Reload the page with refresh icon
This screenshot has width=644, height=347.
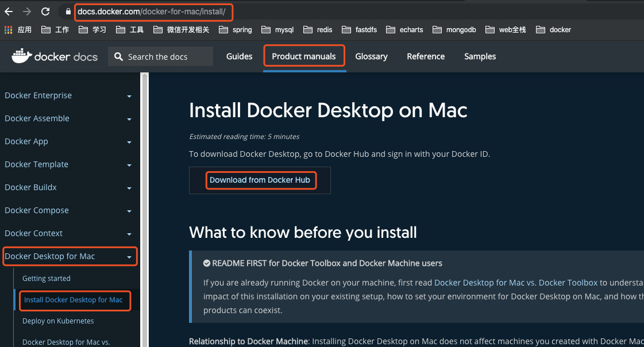tap(45, 11)
